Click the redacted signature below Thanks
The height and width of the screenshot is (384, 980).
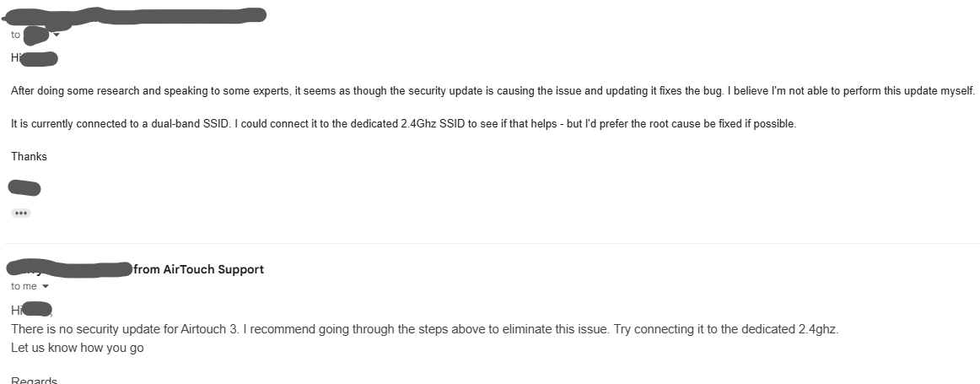click(24, 187)
